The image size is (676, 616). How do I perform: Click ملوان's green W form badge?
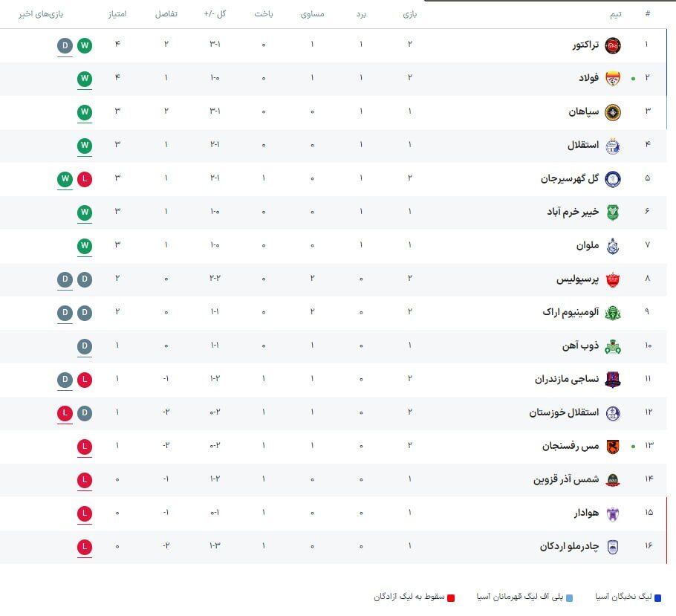[x=85, y=246]
